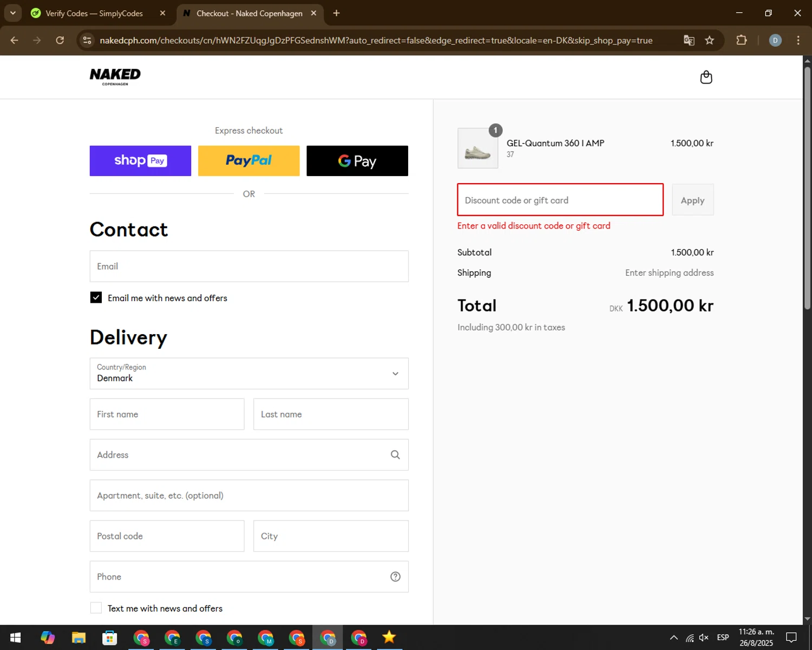Click the phone field help icon

pos(395,577)
